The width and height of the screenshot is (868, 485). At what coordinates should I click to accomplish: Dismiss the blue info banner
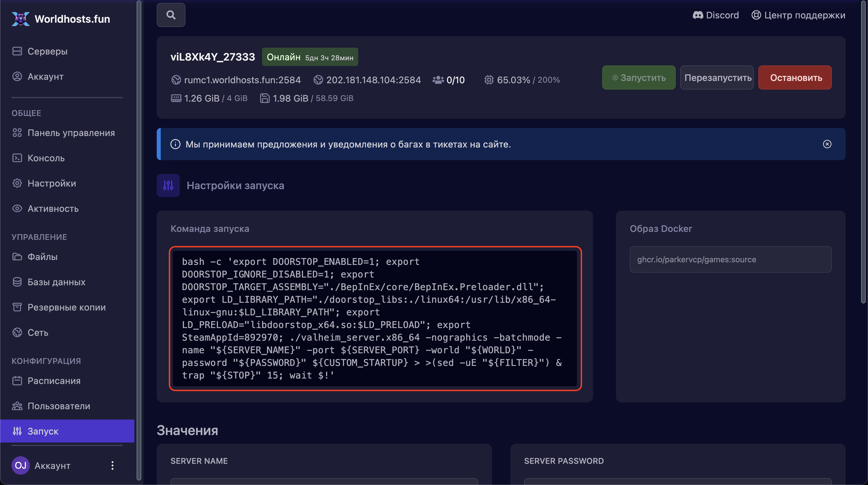827,144
